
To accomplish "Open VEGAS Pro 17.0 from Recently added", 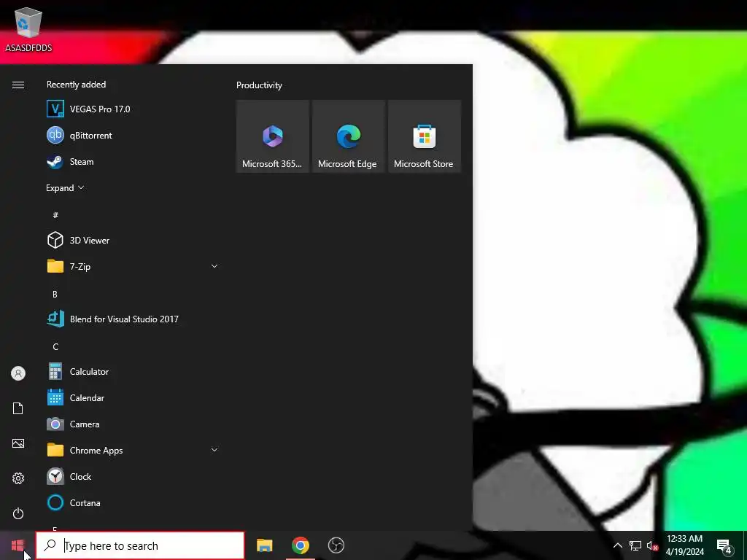I will pyautogui.click(x=133, y=109).
